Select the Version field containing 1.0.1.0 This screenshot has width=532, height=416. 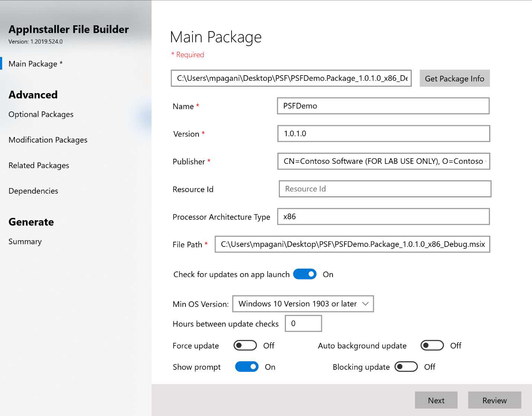tap(383, 133)
